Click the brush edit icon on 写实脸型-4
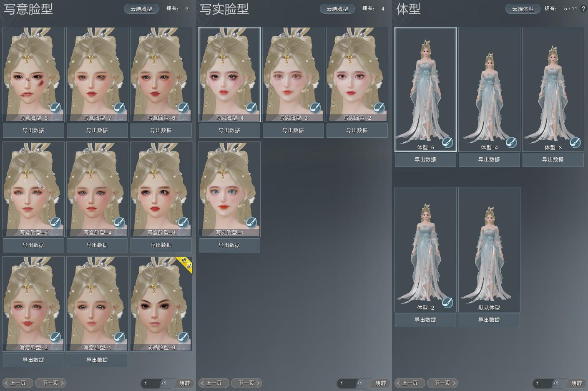Viewport: 588px width, 391px height. click(251, 108)
